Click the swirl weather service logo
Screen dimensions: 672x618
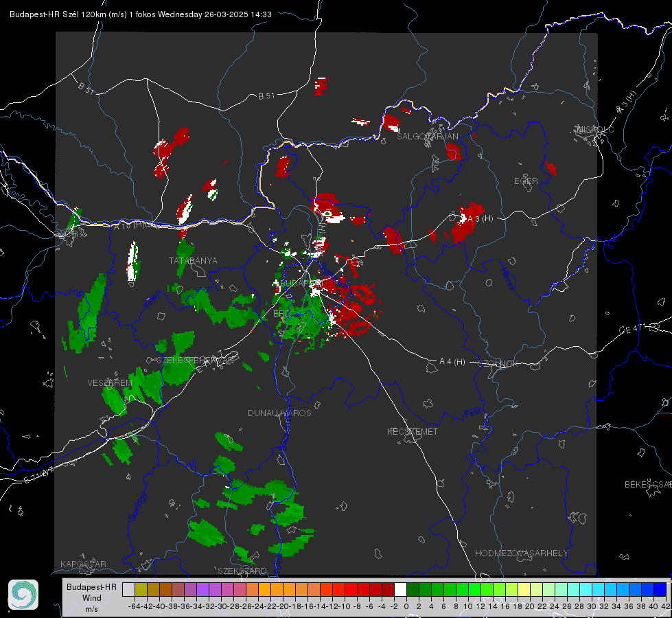pyautogui.click(x=23, y=595)
